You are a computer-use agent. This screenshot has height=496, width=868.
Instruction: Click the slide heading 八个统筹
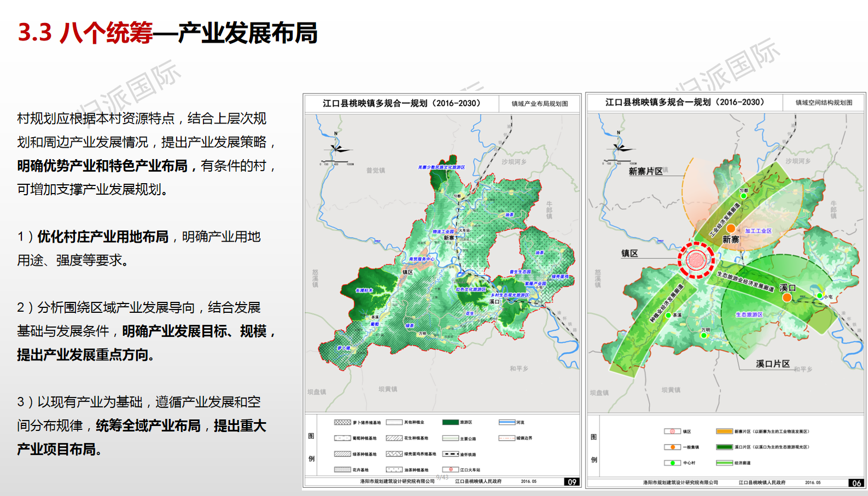pos(106,33)
